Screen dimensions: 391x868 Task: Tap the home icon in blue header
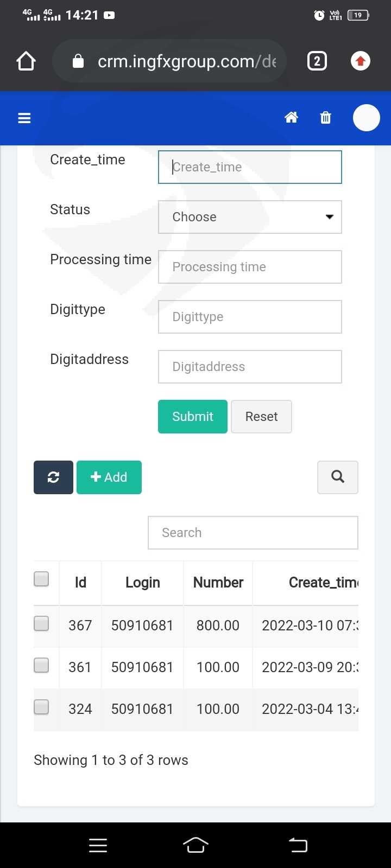292,117
